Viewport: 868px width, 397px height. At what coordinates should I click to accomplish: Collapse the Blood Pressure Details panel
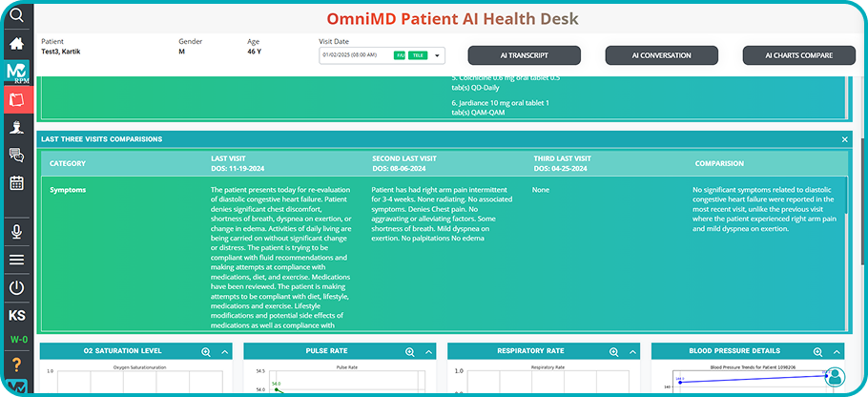tap(837, 351)
